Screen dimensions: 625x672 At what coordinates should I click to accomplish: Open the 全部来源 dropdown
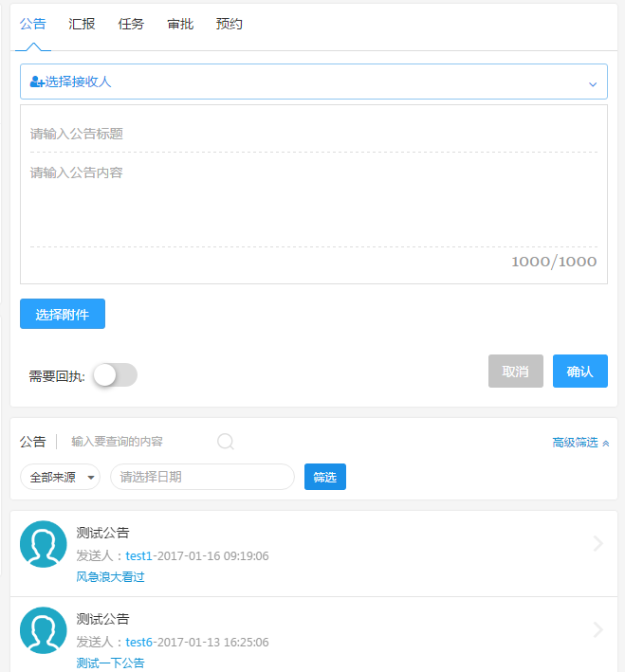(x=60, y=477)
